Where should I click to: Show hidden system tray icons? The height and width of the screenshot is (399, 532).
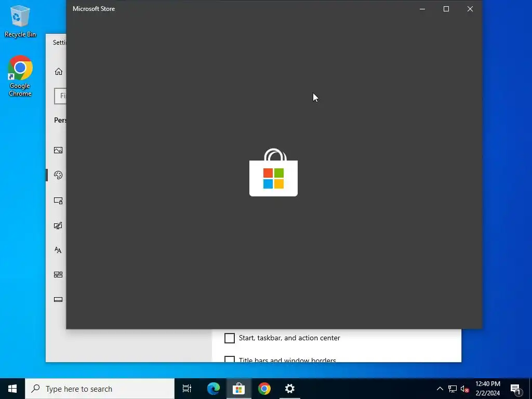pyautogui.click(x=440, y=389)
